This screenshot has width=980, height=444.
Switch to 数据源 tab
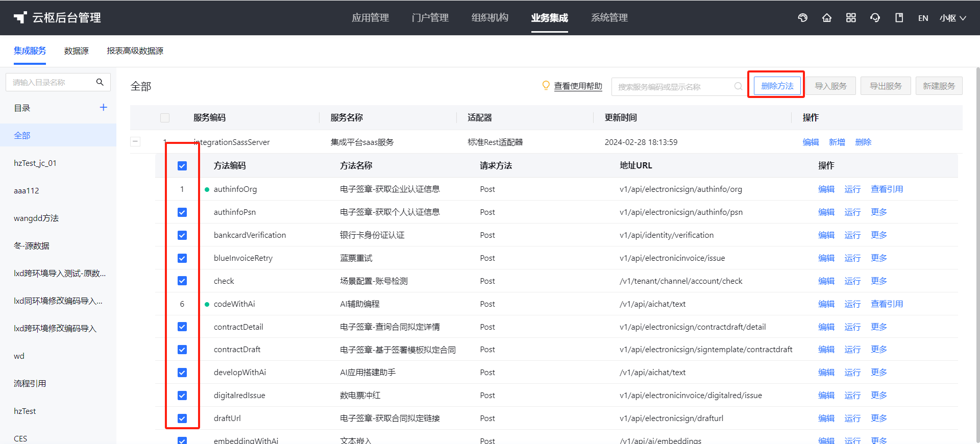pos(77,51)
